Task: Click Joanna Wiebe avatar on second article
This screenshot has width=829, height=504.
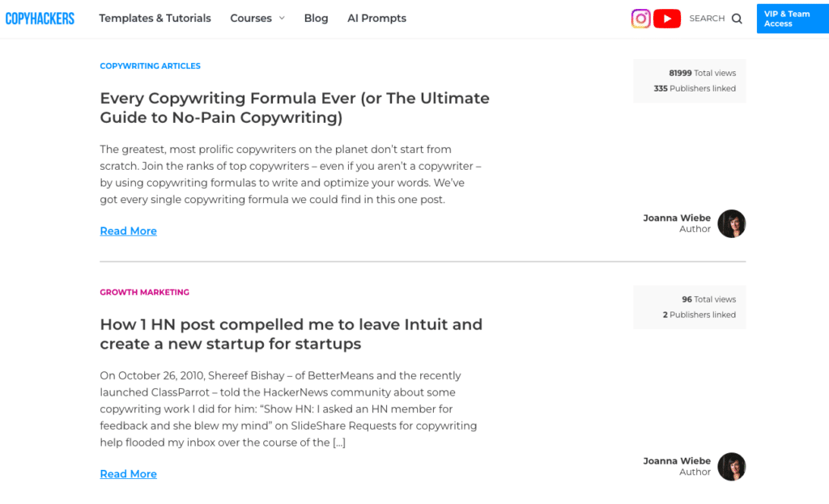Action: point(731,467)
